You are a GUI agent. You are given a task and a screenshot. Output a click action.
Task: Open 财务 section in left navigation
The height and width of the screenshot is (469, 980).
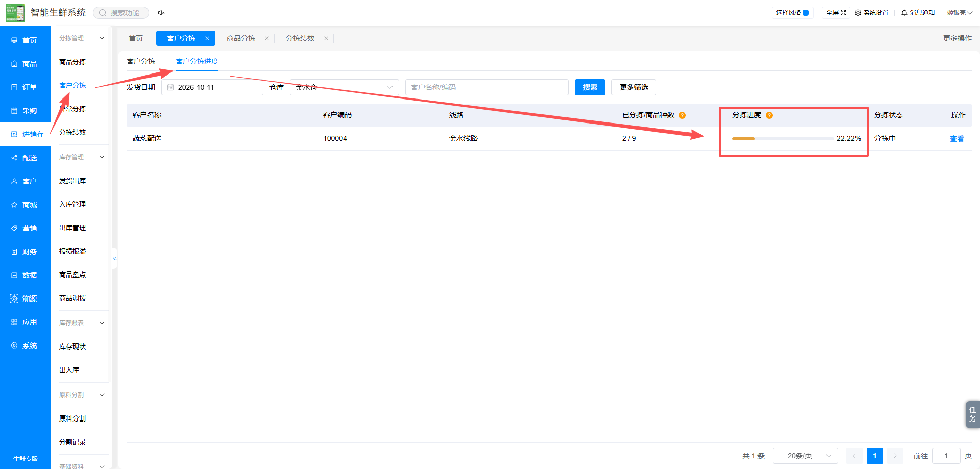click(26, 252)
